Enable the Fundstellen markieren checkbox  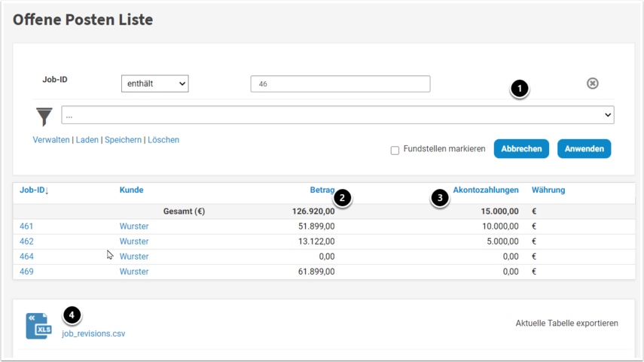coord(395,151)
